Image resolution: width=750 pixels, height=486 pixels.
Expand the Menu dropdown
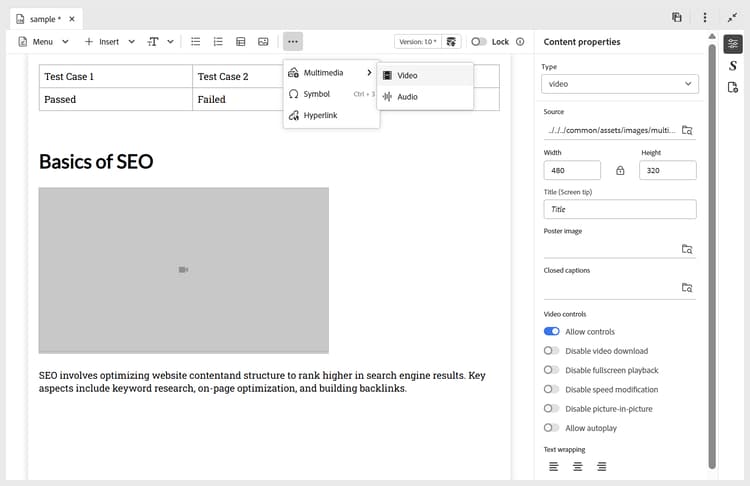(x=43, y=42)
